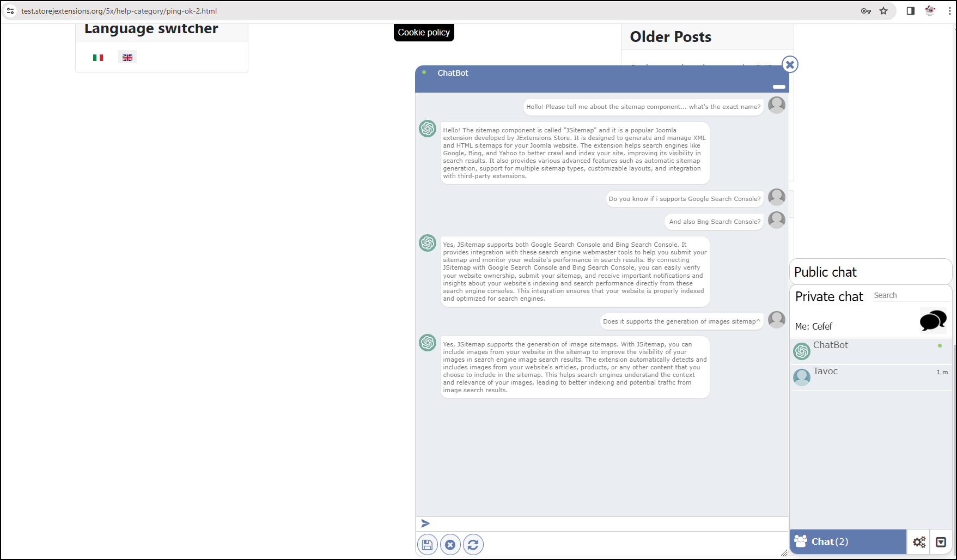Open the browser side panel
This screenshot has width=957, height=560.
pyautogui.click(x=910, y=11)
